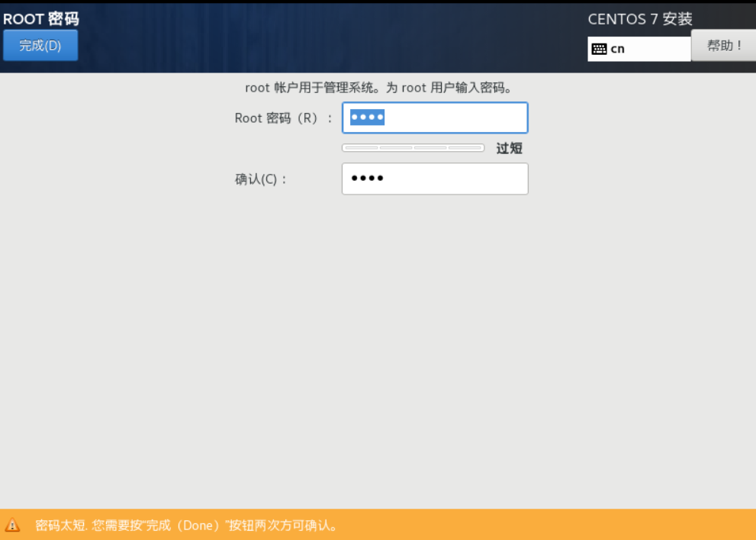Select the Root 密码 password input field

[x=434, y=117]
